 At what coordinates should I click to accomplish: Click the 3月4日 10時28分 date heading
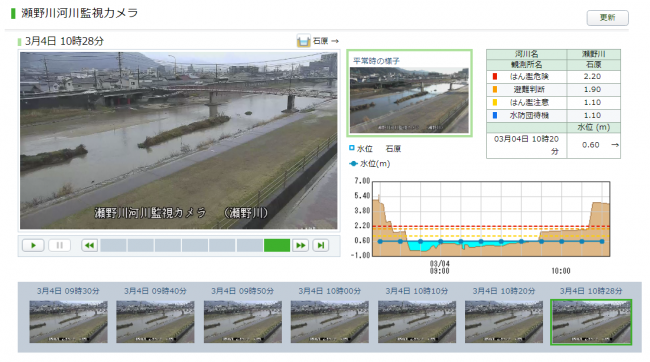(x=64, y=41)
